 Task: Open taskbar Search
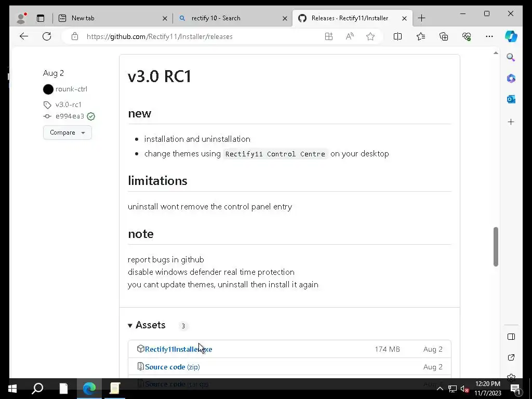[37, 389]
